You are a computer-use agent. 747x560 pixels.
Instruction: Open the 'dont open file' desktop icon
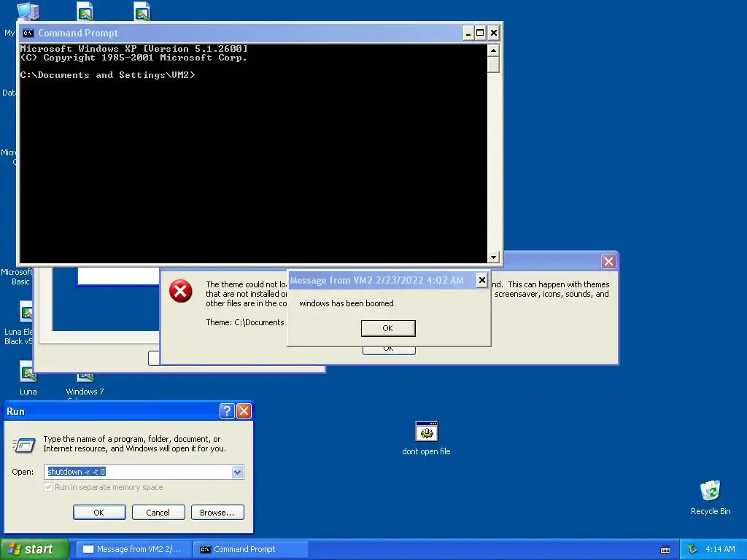(426, 432)
